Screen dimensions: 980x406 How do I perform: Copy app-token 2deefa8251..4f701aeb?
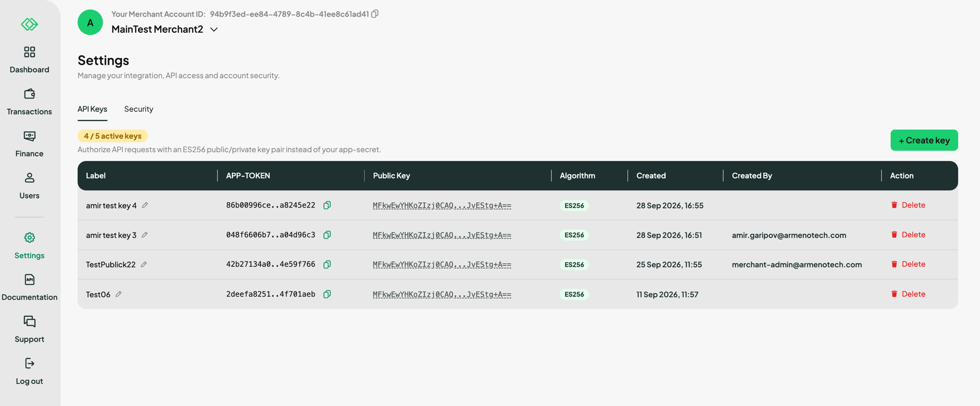tap(327, 294)
